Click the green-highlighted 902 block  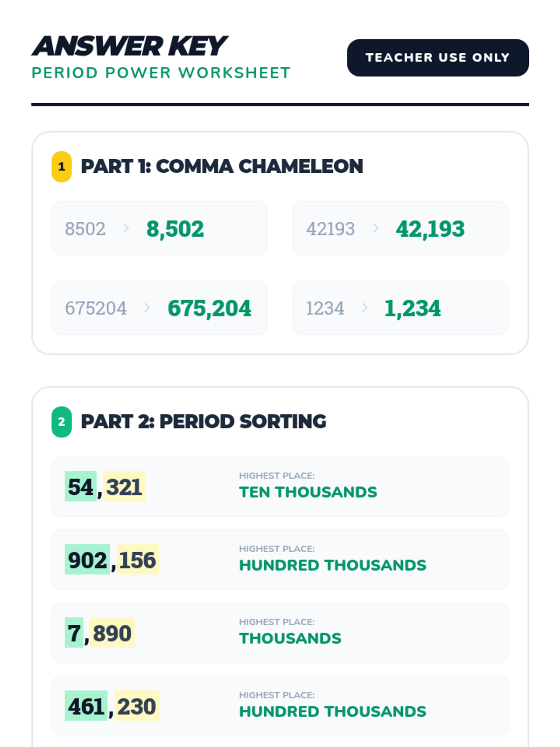click(x=87, y=559)
